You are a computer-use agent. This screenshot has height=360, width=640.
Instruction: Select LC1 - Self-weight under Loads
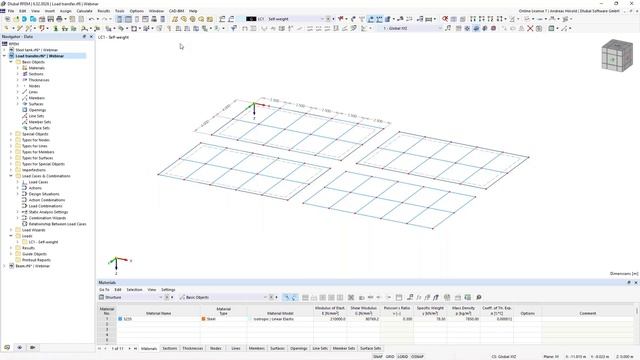pos(43,242)
